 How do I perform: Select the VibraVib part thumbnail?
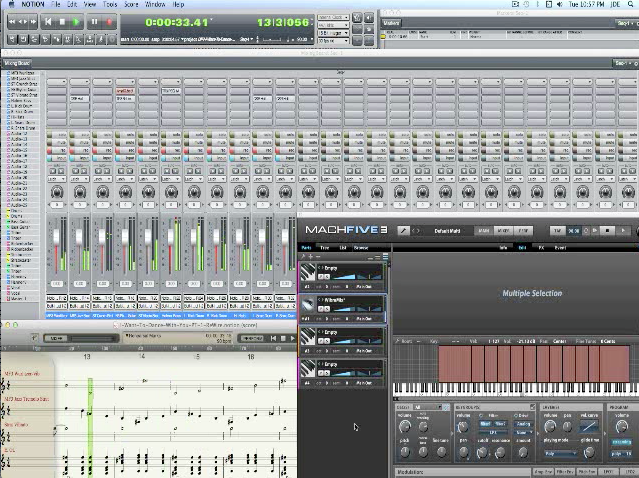click(x=308, y=304)
